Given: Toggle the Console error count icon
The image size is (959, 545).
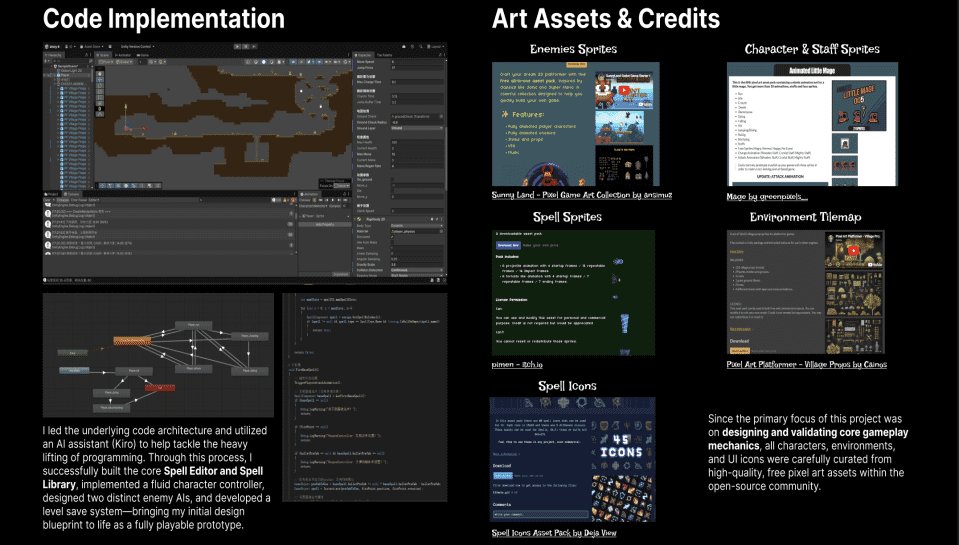Looking at the screenshot, I should (x=294, y=200).
